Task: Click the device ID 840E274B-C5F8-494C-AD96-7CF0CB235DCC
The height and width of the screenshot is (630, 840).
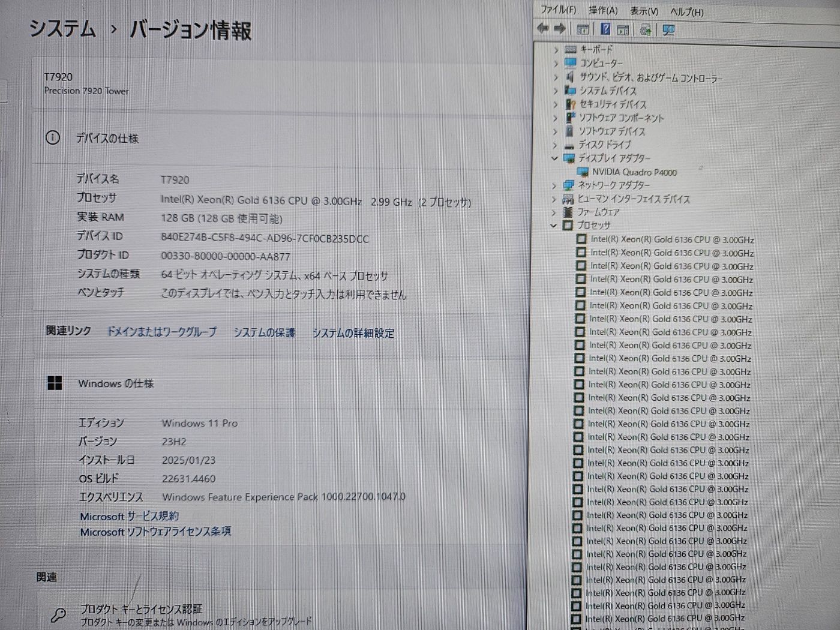Action: (265, 238)
